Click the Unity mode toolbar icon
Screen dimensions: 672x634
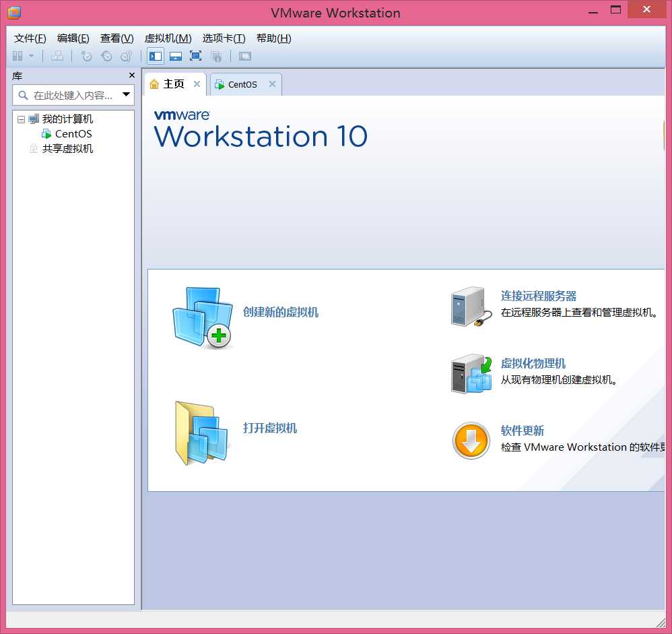click(x=216, y=56)
